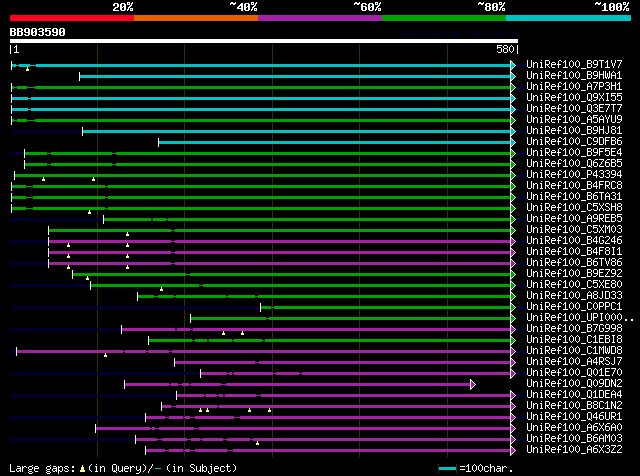Viewport: 640px width, 476px height.
Task: Click the cyan alignment bar of UniRef100_C9DFB6
Action: click(x=335, y=142)
